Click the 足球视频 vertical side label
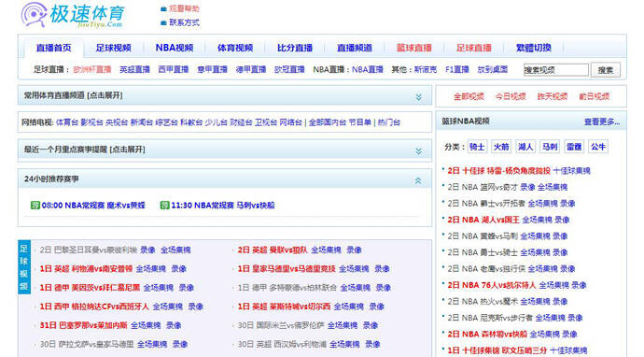The height and width of the screenshot is (357, 644). click(x=24, y=266)
